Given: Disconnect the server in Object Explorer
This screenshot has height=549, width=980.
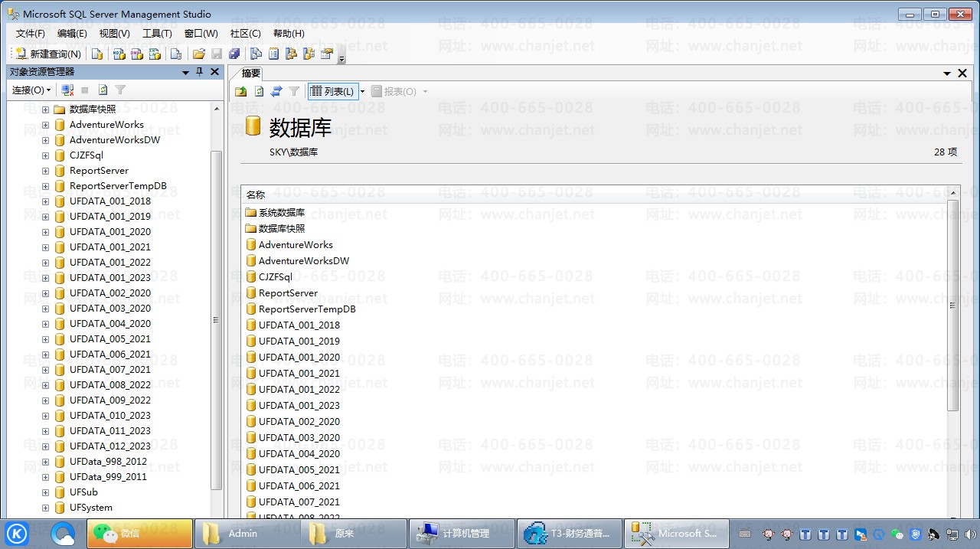Looking at the screenshot, I should (67, 90).
